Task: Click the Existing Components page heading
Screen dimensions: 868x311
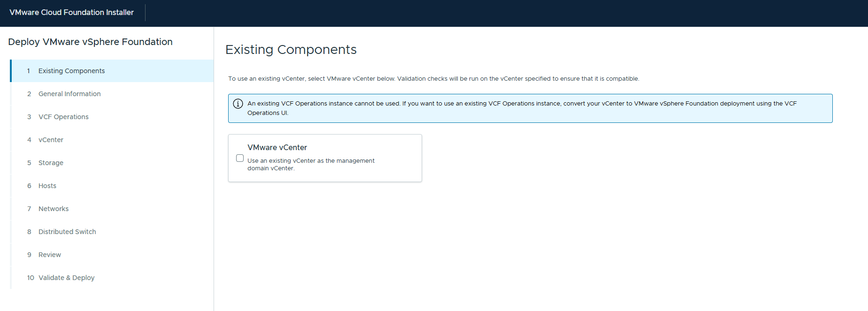Action: [291, 50]
